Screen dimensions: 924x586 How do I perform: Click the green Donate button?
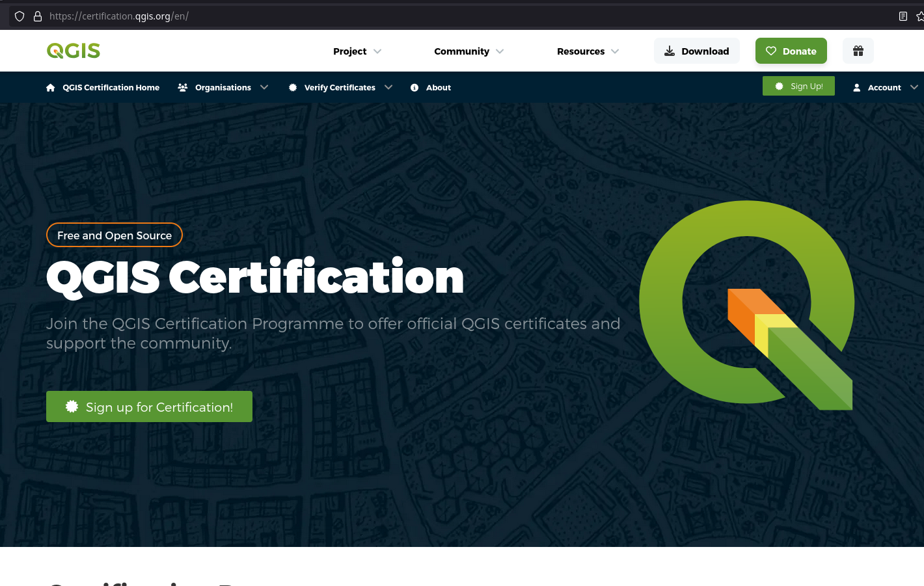(791, 51)
